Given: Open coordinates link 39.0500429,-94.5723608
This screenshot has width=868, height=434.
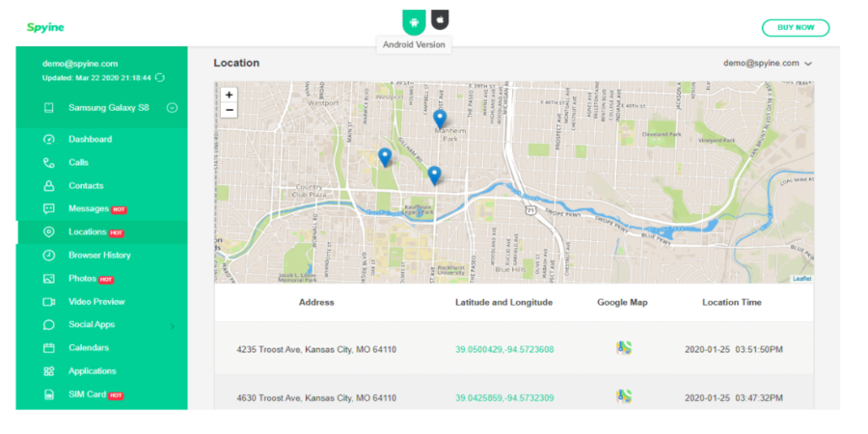Looking at the screenshot, I should 504,350.
